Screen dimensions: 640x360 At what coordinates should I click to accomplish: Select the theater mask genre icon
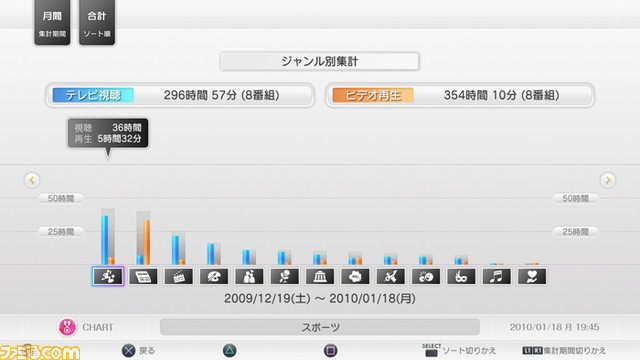(461, 276)
